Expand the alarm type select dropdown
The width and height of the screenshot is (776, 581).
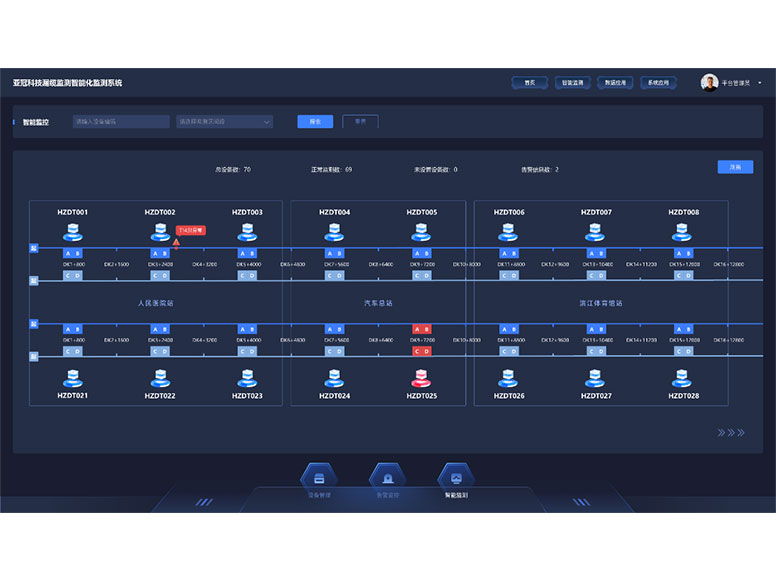click(224, 122)
